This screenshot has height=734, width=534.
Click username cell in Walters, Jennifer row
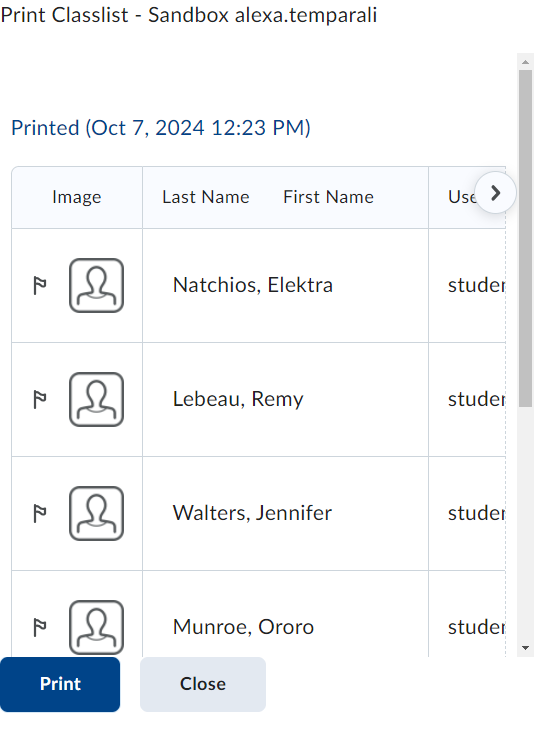[467, 514]
